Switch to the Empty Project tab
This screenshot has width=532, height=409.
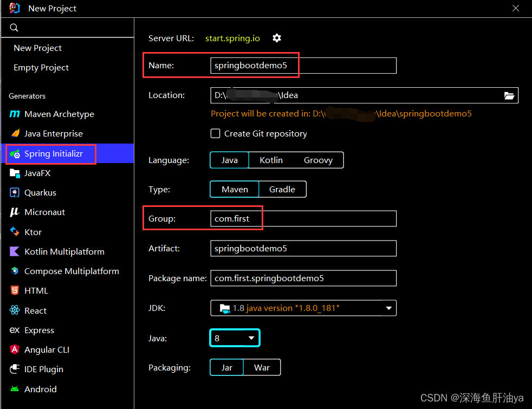tap(40, 67)
